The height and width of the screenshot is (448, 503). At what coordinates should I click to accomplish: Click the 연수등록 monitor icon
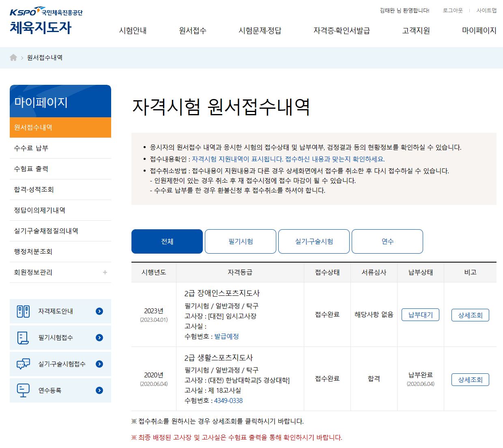pos(23,390)
